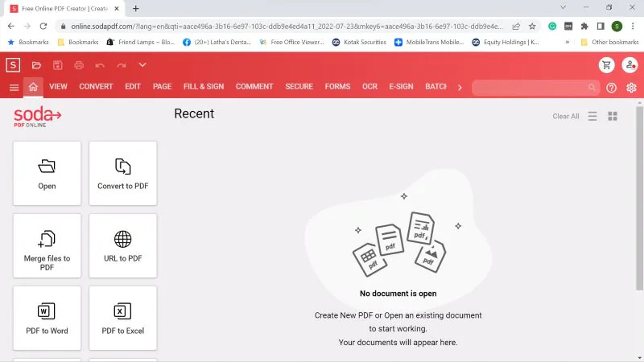Open the tab search dropdown arrow

coord(563,7)
